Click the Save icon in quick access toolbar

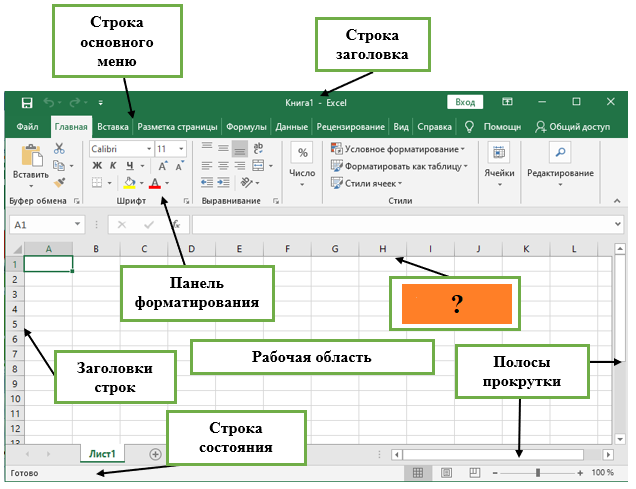pyautogui.click(x=27, y=103)
